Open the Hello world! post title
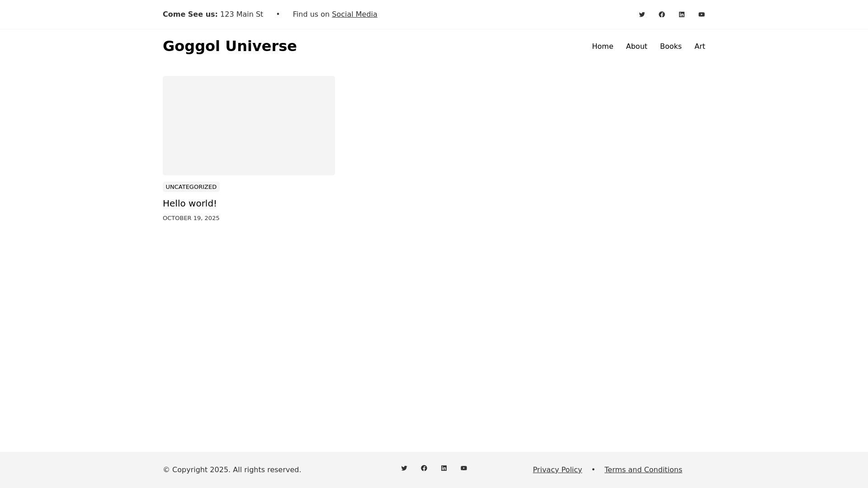 click(x=189, y=203)
